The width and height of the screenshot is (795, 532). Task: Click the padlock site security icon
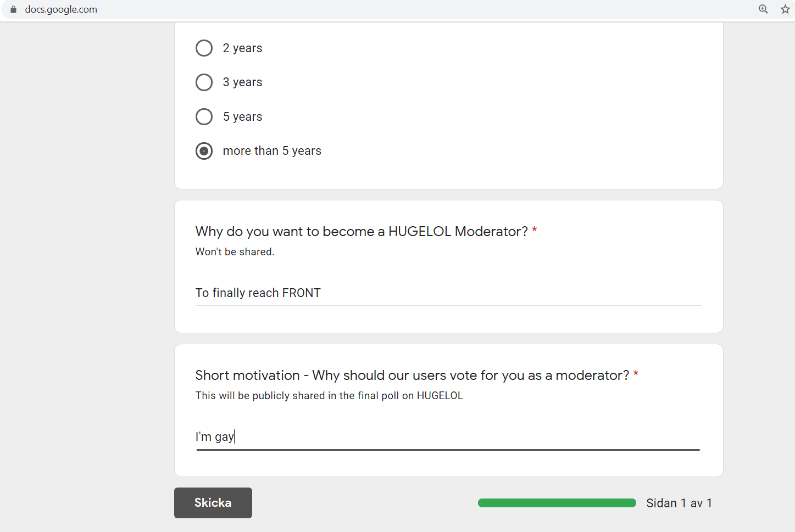14,9
